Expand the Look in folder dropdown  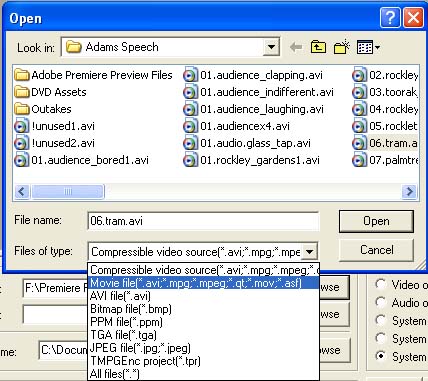[271, 47]
